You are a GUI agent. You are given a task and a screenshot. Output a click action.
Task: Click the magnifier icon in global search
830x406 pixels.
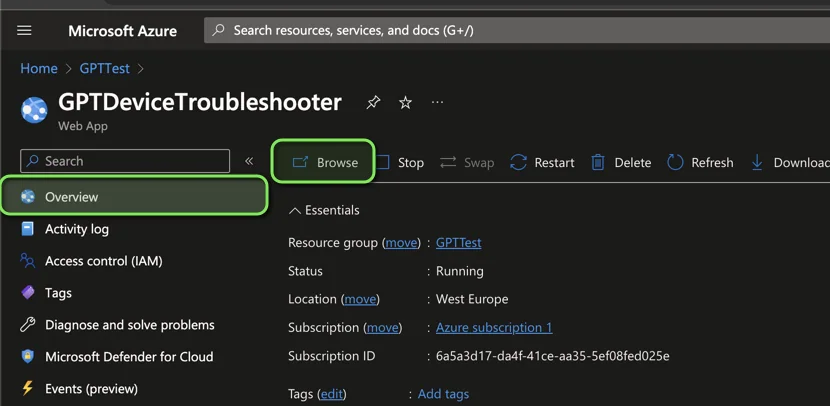[x=218, y=30]
